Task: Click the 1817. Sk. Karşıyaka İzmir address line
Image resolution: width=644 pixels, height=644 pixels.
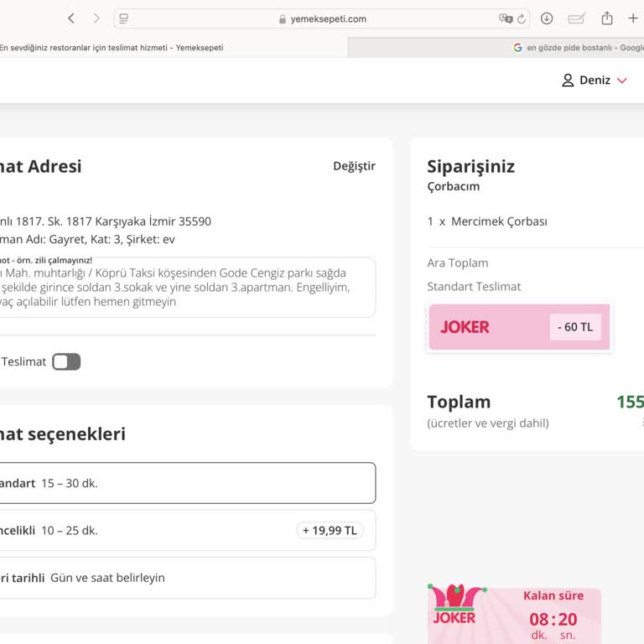Action: pyautogui.click(x=106, y=221)
